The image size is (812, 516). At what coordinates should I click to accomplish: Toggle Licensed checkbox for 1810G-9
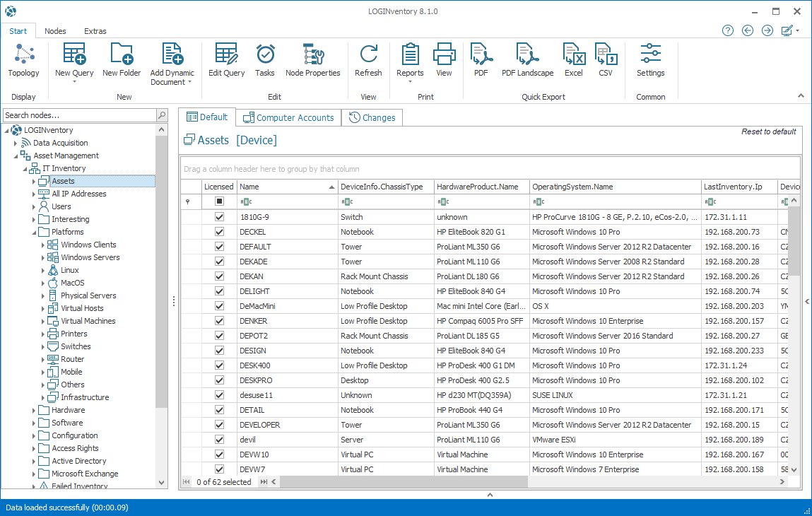[x=220, y=217]
